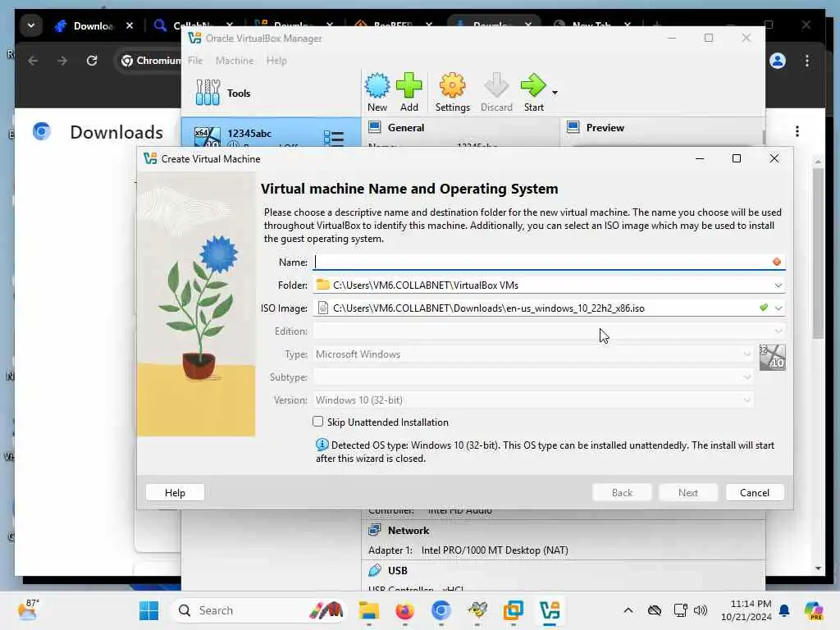Click the Network section icon
840x630 pixels.
coord(374,531)
